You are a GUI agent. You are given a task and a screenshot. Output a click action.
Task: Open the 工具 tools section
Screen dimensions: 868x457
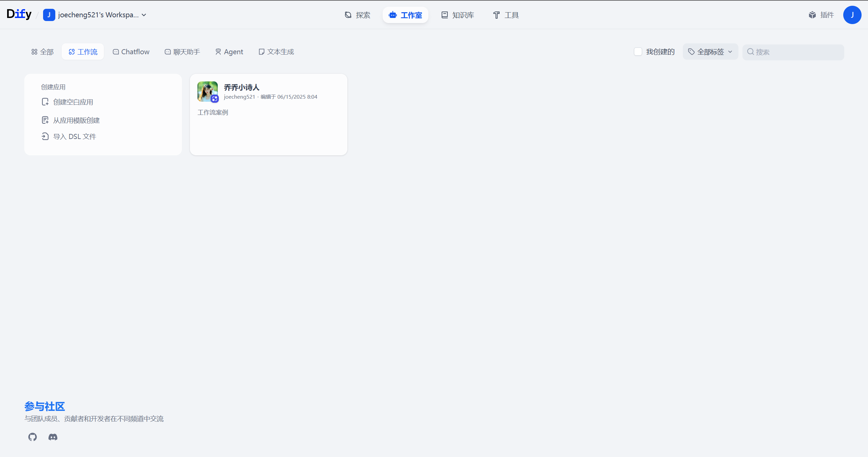[506, 15]
